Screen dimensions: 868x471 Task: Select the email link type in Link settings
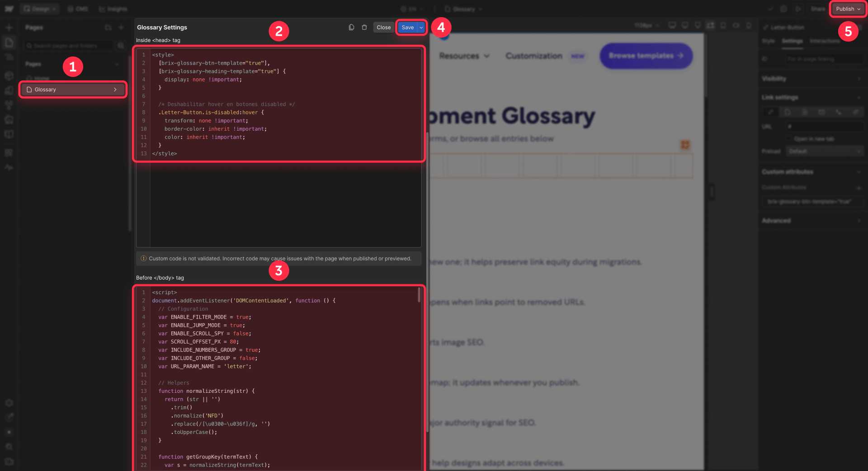(x=821, y=112)
